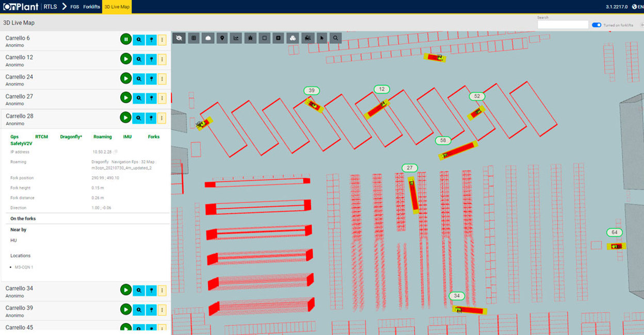Toggle the crossed-eye visibility button on map
Screen dimensions: 644x335
tap(179, 38)
